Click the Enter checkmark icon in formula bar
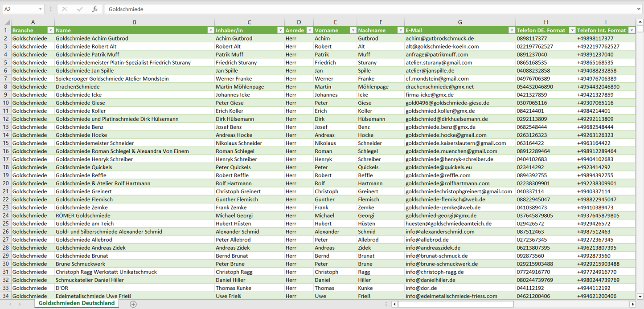Viewport: 644px width, 309px height. tap(80, 9)
